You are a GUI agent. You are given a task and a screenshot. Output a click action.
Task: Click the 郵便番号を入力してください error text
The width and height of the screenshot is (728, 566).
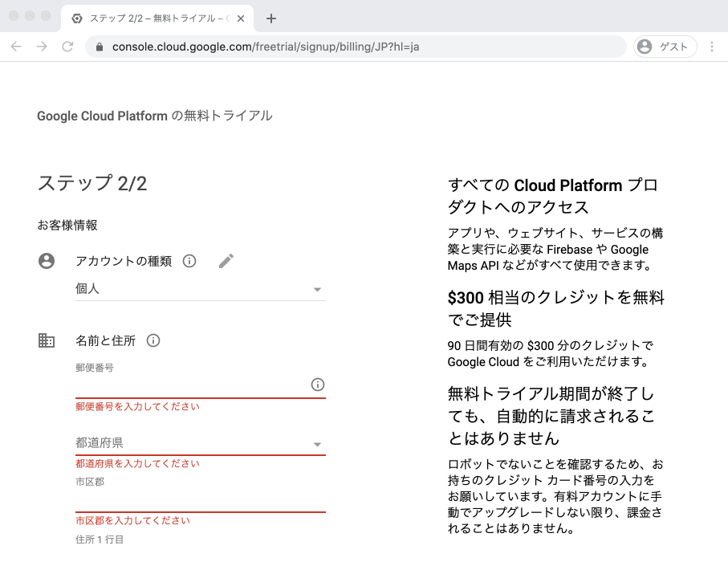coord(137,406)
